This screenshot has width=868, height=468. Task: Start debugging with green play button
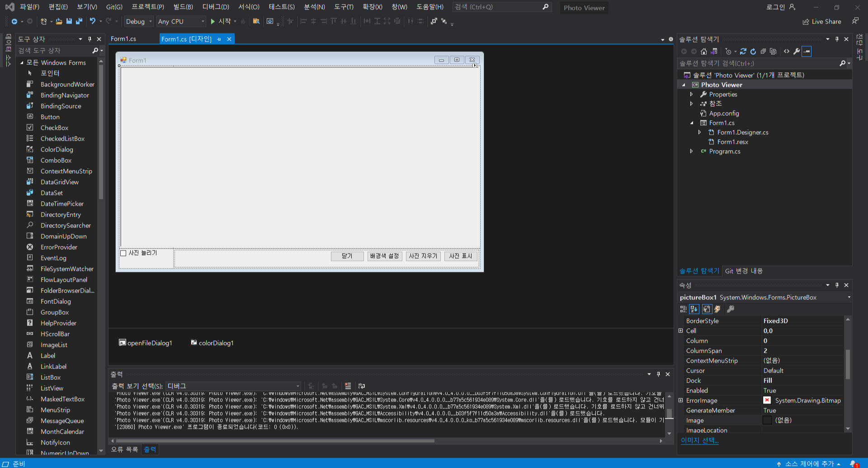click(212, 21)
